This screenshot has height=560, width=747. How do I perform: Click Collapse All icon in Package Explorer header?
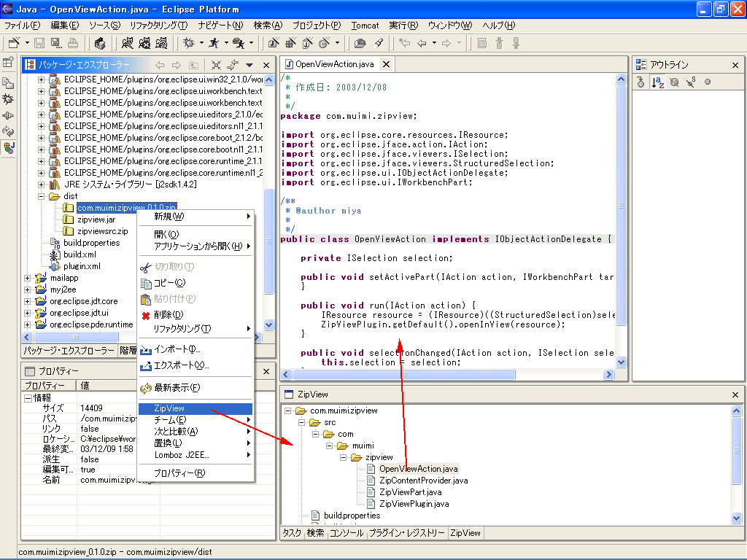click(x=217, y=65)
